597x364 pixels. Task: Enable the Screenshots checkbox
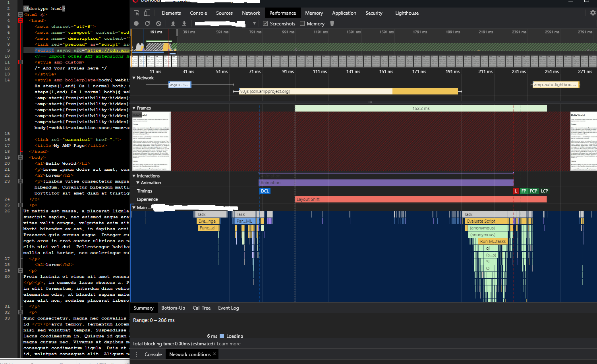pos(265,23)
